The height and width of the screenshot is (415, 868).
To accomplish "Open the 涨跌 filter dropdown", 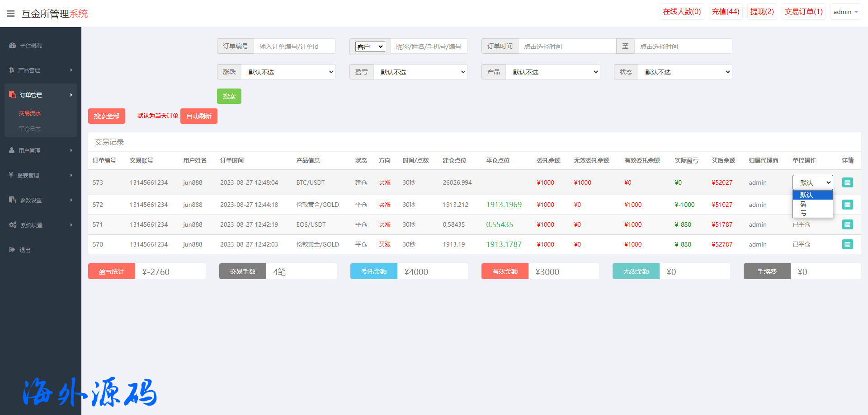I will click(288, 72).
